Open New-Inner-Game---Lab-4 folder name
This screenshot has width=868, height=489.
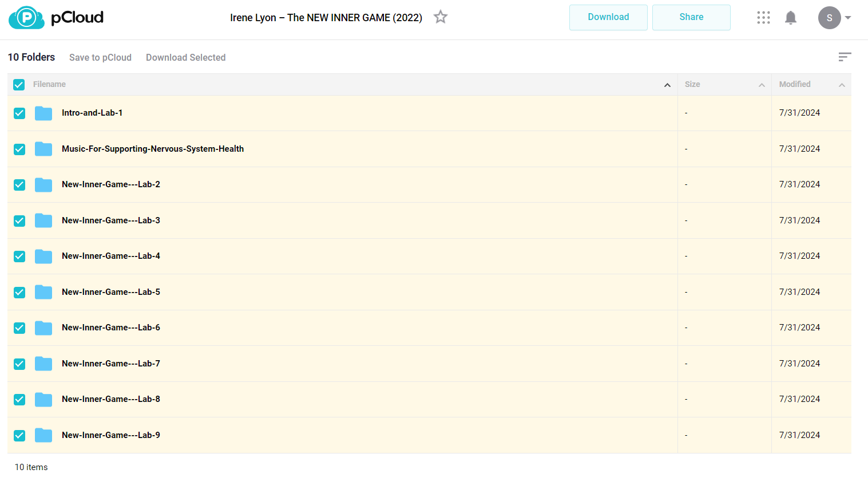point(111,256)
